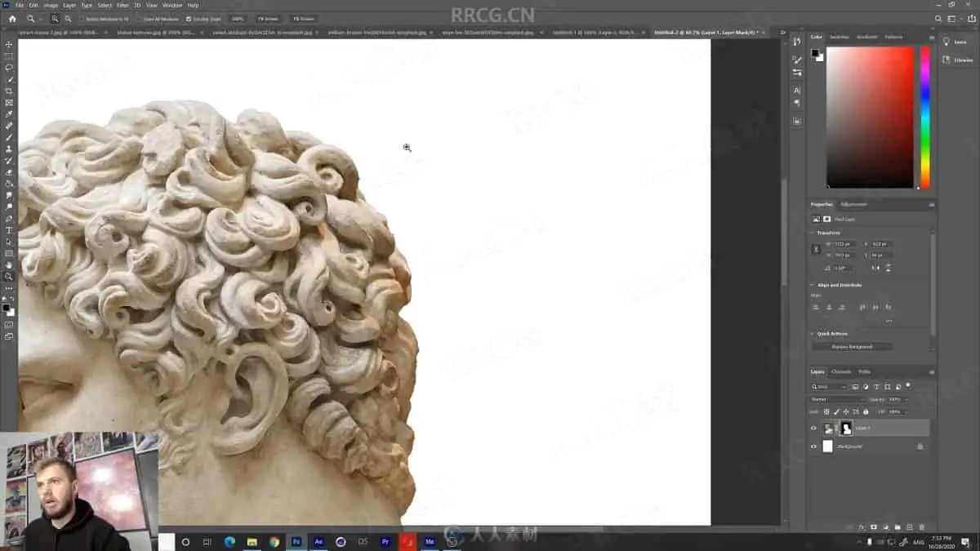Open the History panel icon
This screenshot has height=551, width=980.
click(797, 41)
